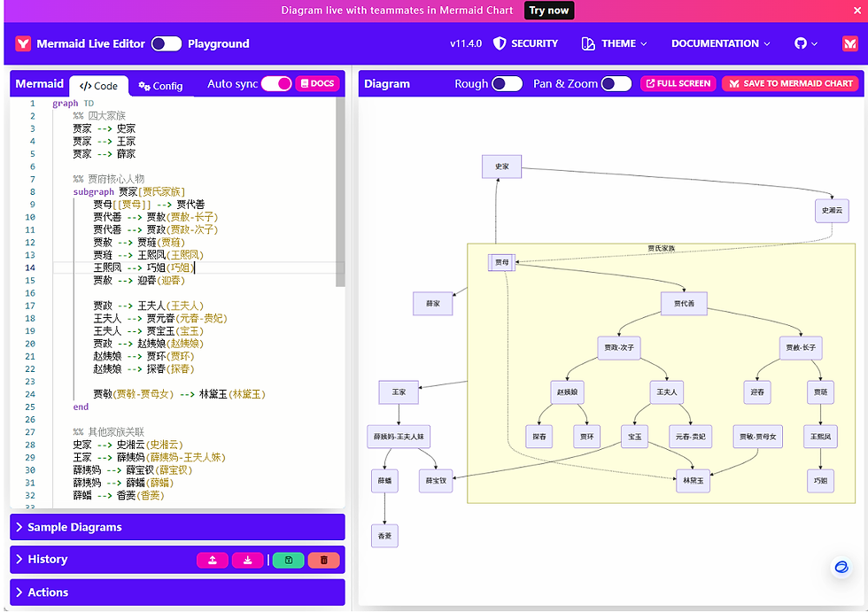Click the 香菱 node in diagram
Image resolution: width=868 pixels, height=612 pixels.
[384, 536]
